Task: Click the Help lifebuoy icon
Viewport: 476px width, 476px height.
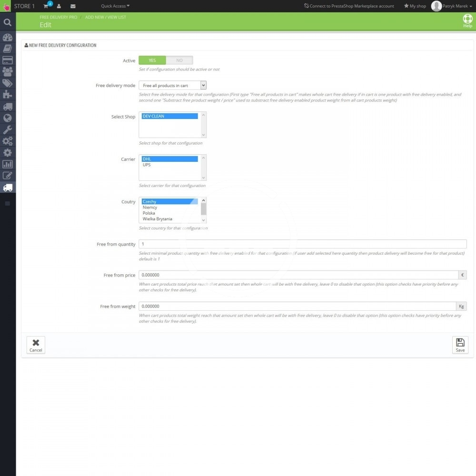Action: click(x=467, y=20)
